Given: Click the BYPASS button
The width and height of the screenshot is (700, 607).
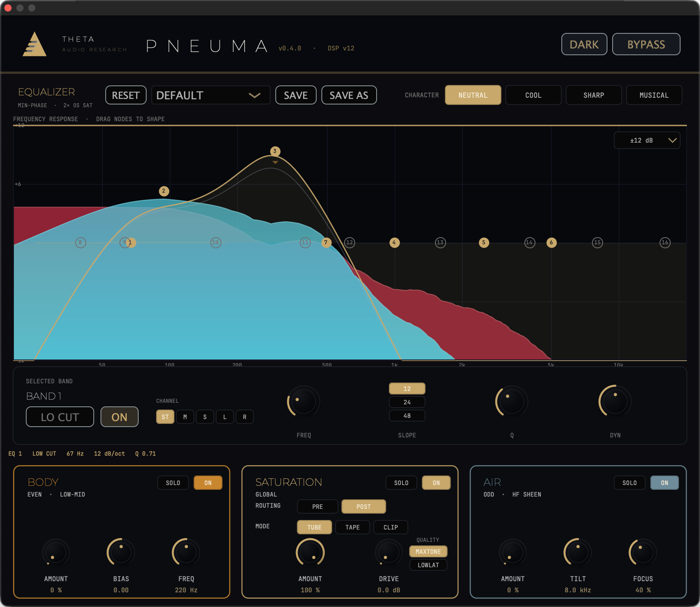Looking at the screenshot, I should tap(646, 44).
